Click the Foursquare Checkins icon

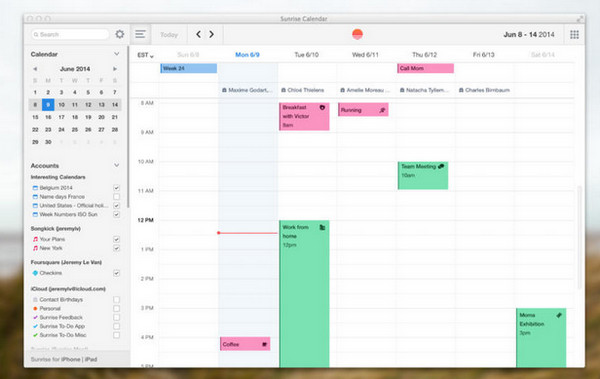[x=35, y=273]
